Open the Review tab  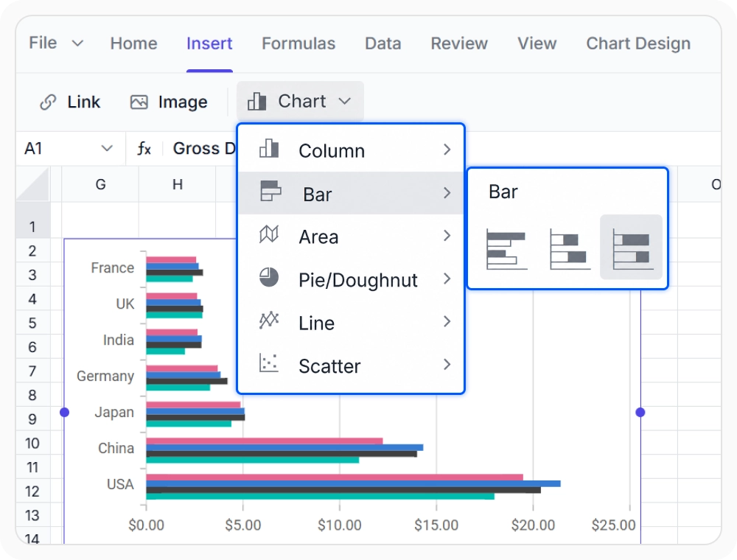459,43
